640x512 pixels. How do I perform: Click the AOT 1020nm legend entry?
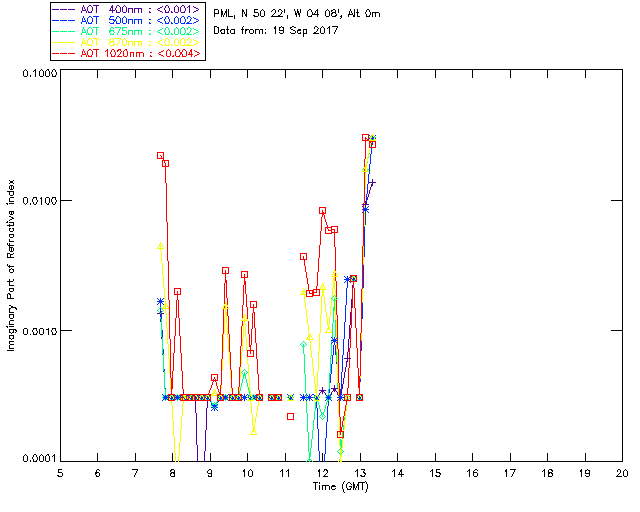point(127,53)
